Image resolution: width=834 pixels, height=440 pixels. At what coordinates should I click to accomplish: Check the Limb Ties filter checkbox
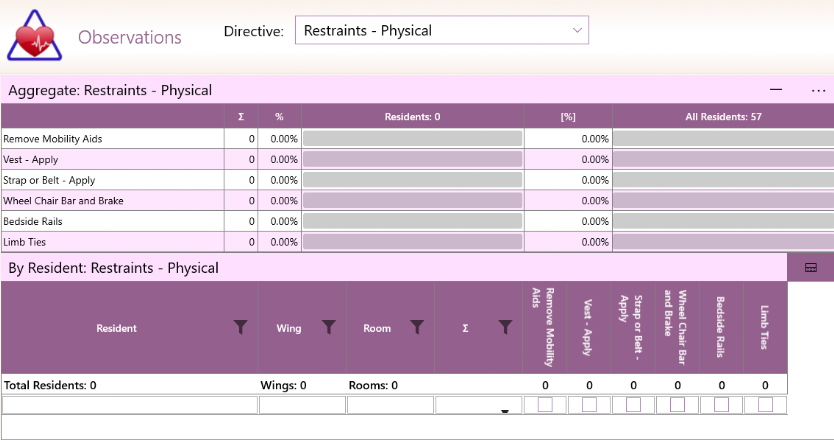(765, 405)
